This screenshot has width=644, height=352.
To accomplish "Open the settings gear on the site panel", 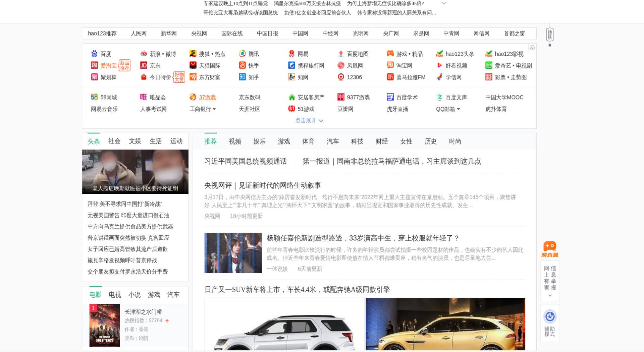I will point(532,48).
